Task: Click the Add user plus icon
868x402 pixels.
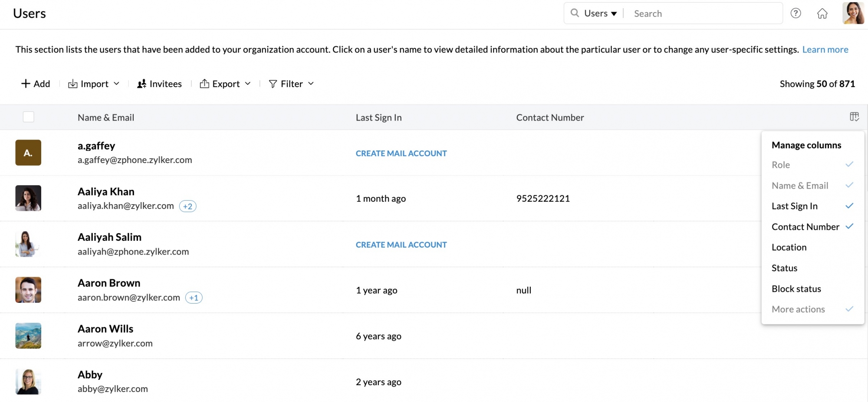Action: coord(26,84)
